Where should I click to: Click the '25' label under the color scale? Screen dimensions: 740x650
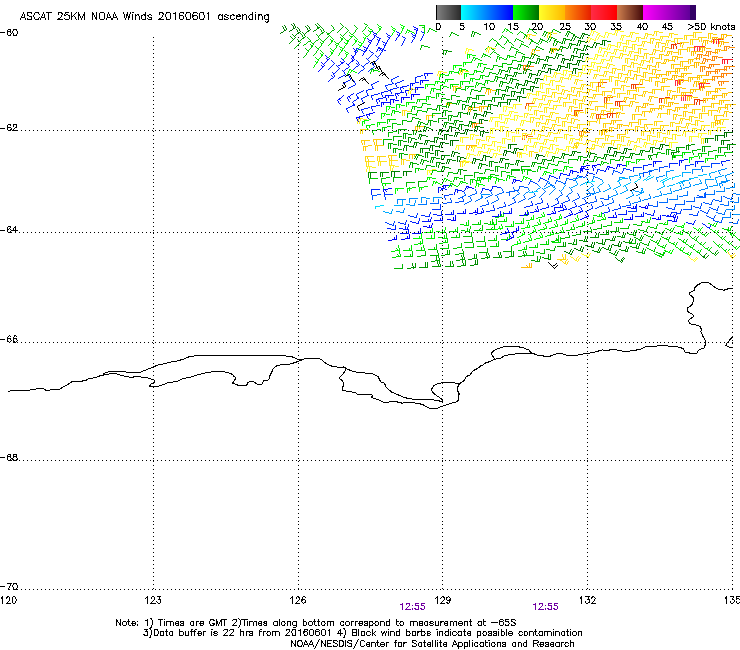565,27
